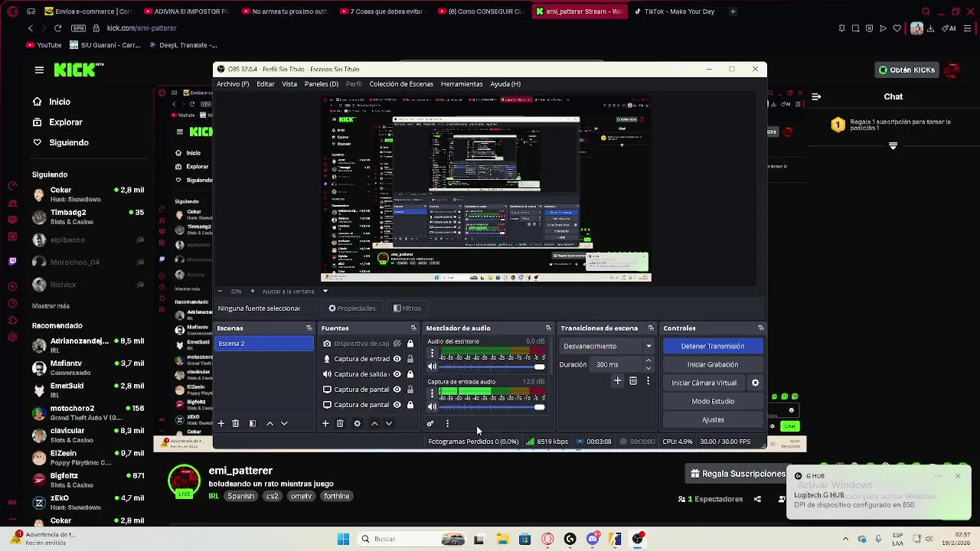Screen dimensions: 980x551
Task: Remove selected scene with trash icon
Action: [x=236, y=423]
